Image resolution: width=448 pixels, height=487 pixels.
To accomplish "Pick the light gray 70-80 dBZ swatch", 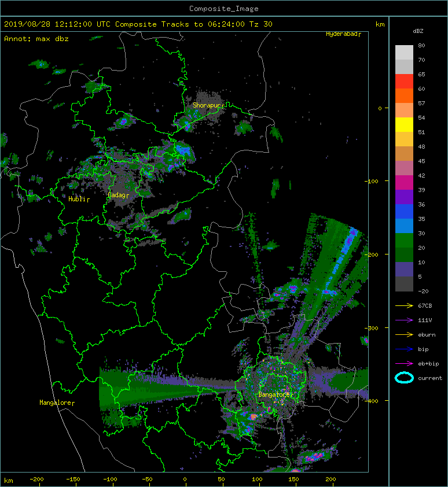I will (x=404, y=53).
